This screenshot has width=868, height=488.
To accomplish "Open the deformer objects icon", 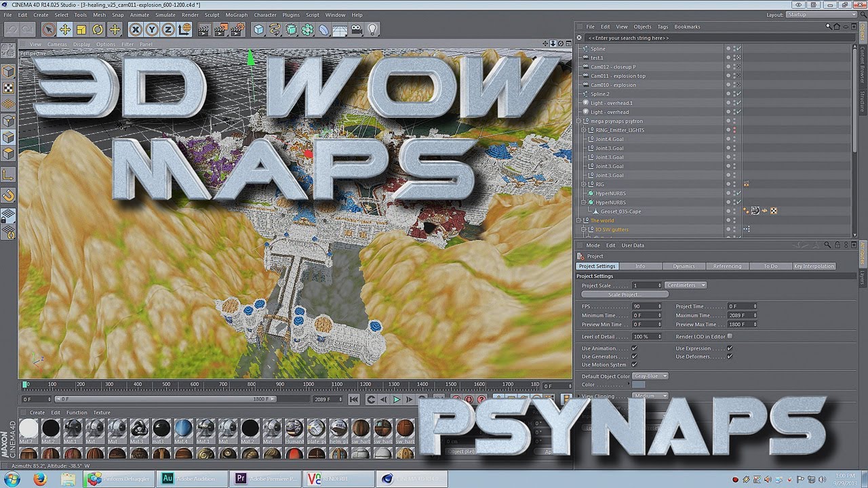I will pyautogui.click(x=323, y=29).
